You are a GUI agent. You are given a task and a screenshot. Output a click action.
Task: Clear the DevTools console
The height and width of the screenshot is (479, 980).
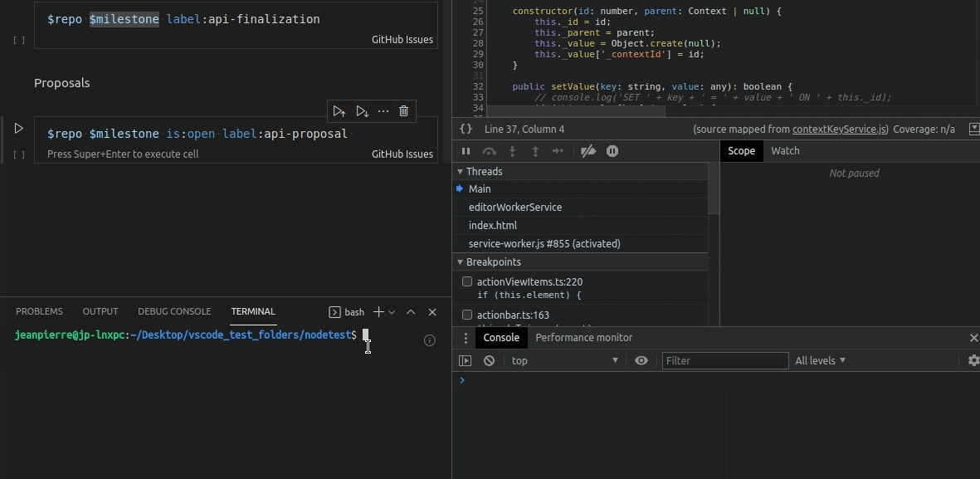coord(489,360)
